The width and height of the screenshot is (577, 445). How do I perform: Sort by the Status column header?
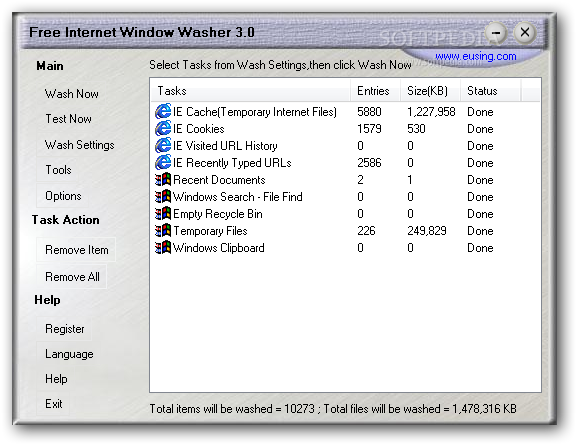491,91
